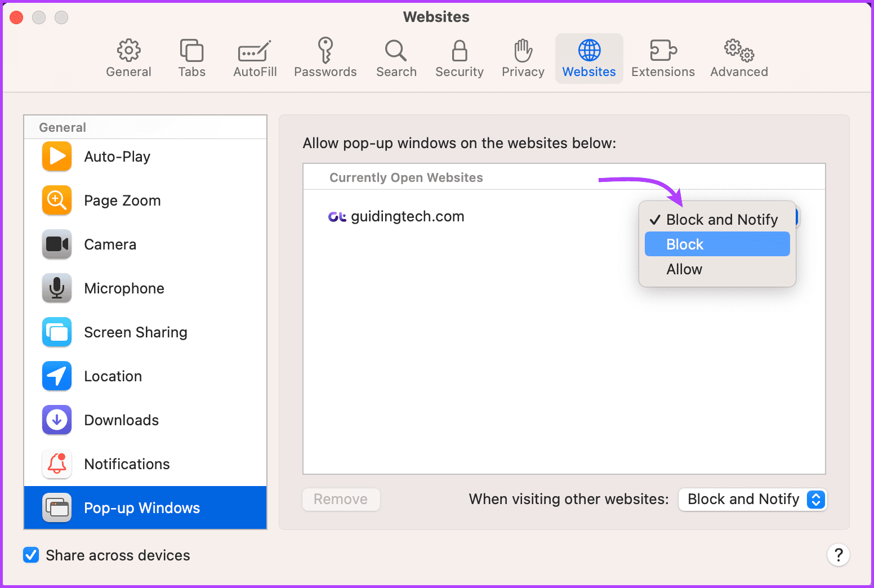Viewport: 874px width, 588px height.
Task: Open the Privacy settings pane
Action: tap(523, 57)
